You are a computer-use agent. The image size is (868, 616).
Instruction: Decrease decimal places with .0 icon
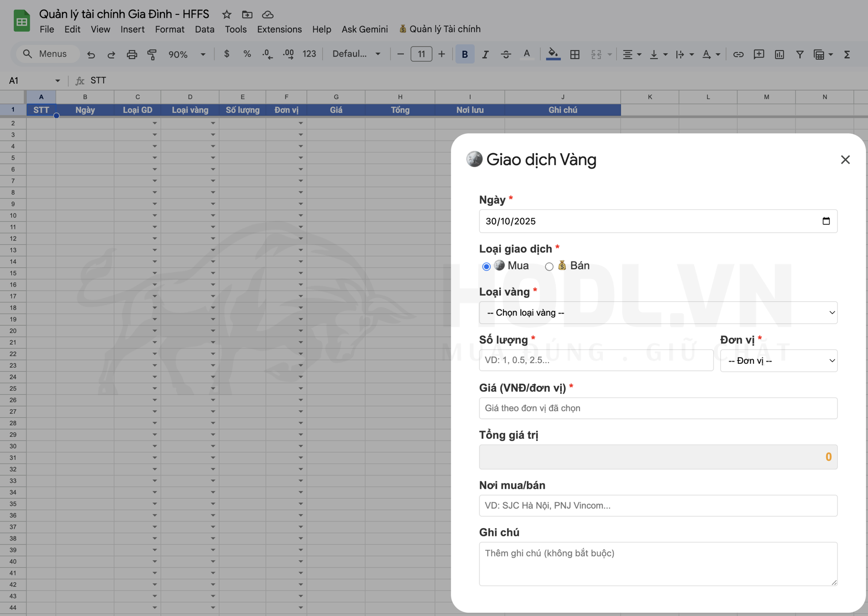267,54
